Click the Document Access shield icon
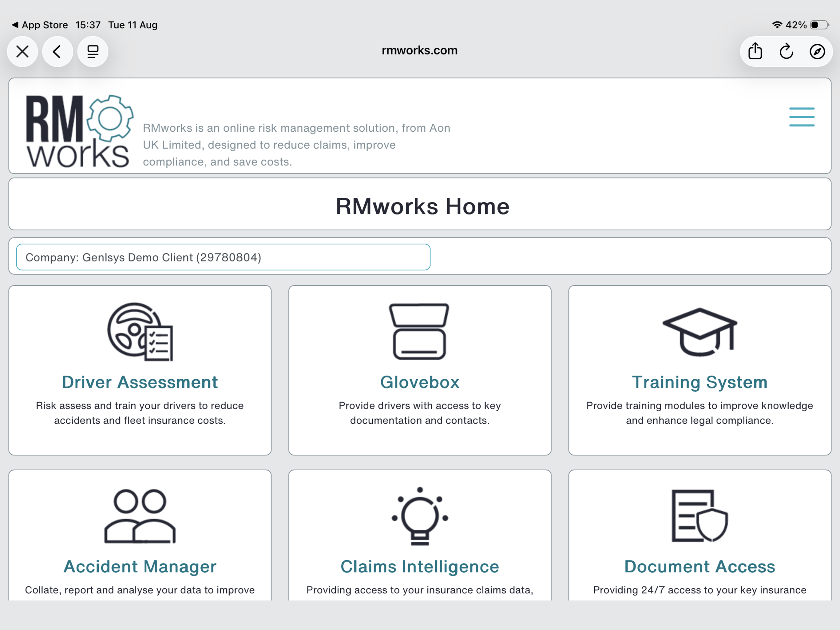Image resolution: width=840 pixels, height=630 pixels. (699, 516)
